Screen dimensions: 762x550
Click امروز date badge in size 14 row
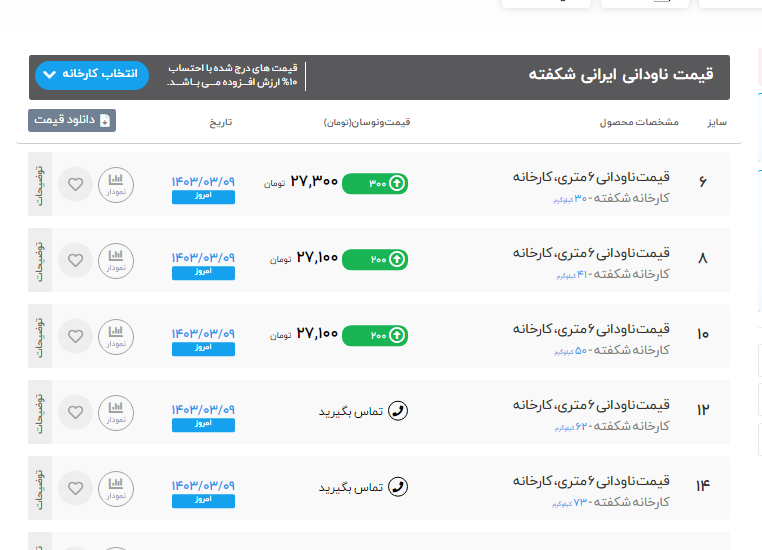[x=203, y=499]
